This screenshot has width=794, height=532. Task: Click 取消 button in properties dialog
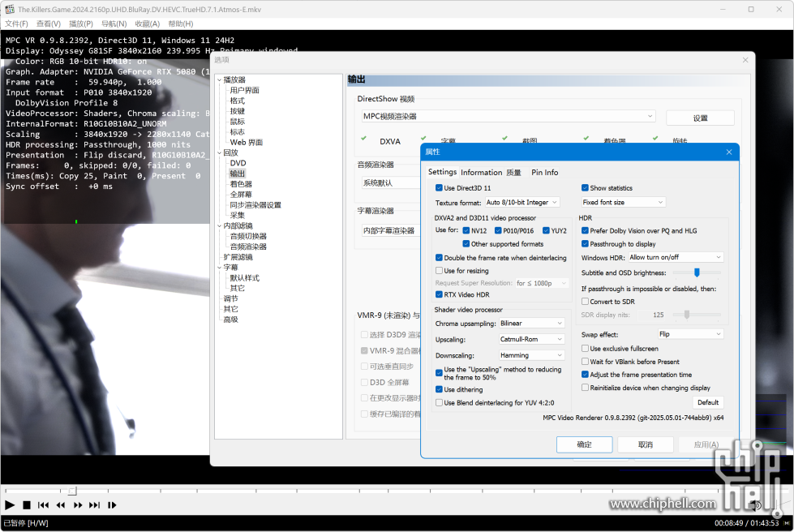point(645,444)
